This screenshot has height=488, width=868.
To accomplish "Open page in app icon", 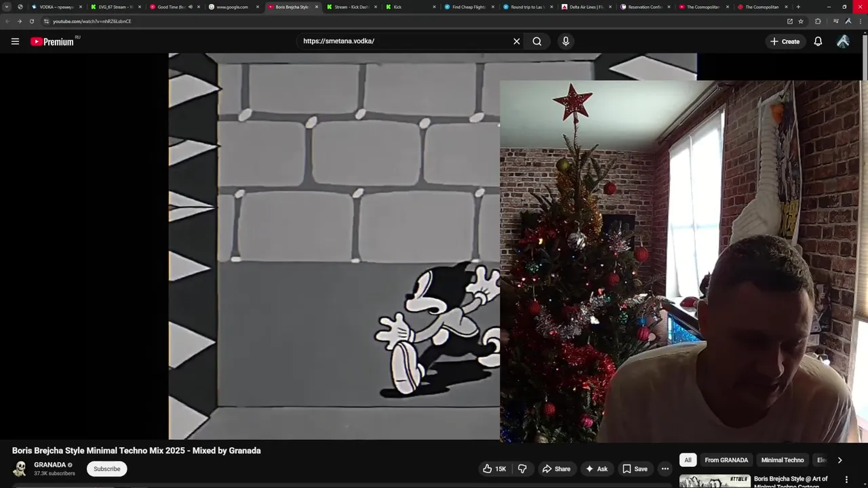I will (x=789, y=21).
